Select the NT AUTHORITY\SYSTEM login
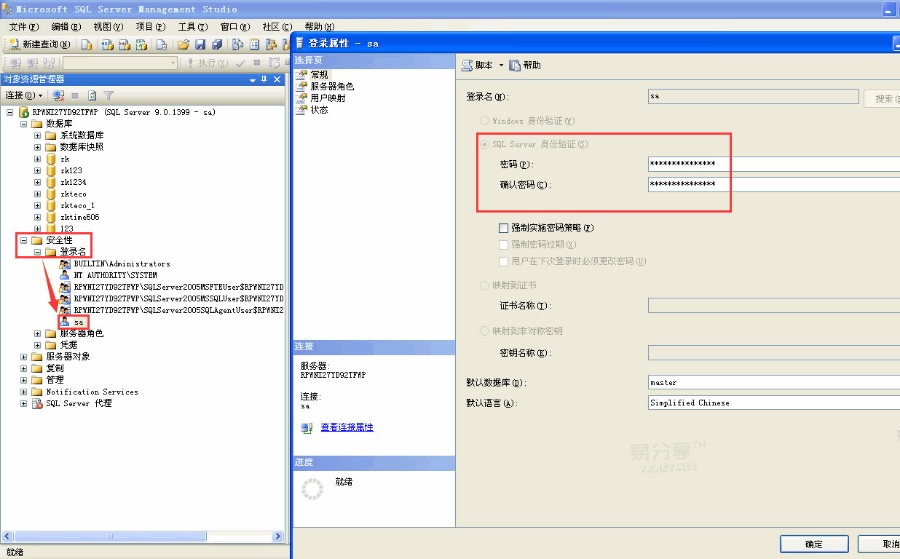Viewport: 900px width, 559px height. tap(115, 275)
